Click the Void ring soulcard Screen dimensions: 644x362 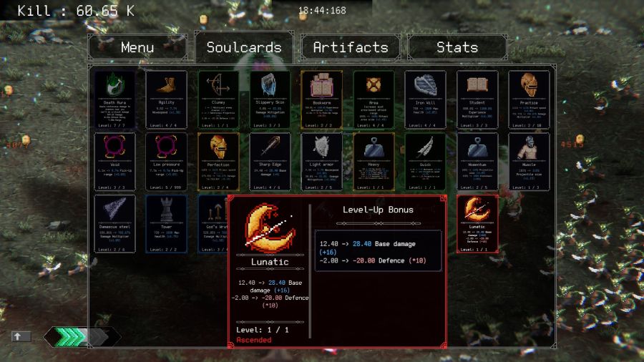coord(114,162)
